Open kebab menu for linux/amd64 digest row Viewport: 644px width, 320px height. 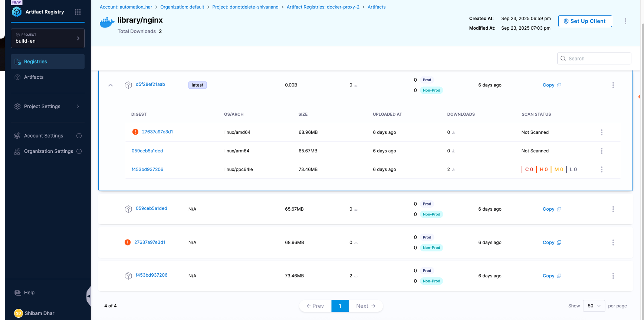point(601,132)
